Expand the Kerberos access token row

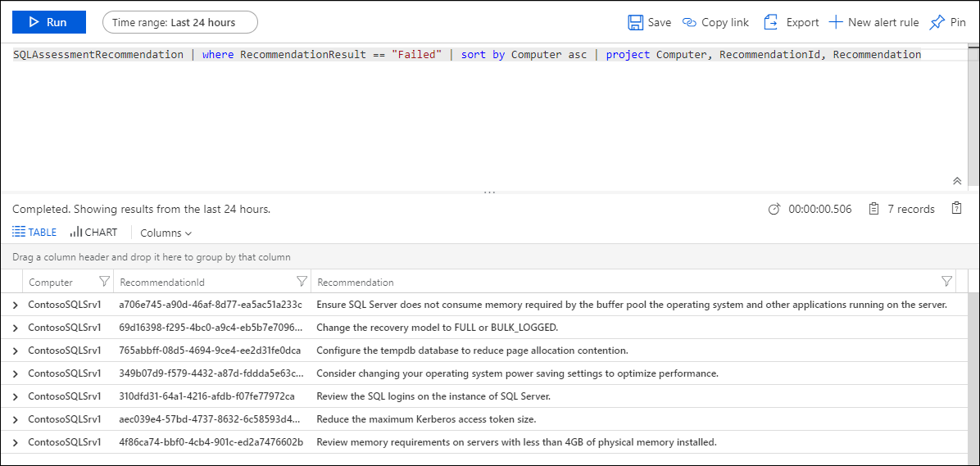(x=16, y=420)
